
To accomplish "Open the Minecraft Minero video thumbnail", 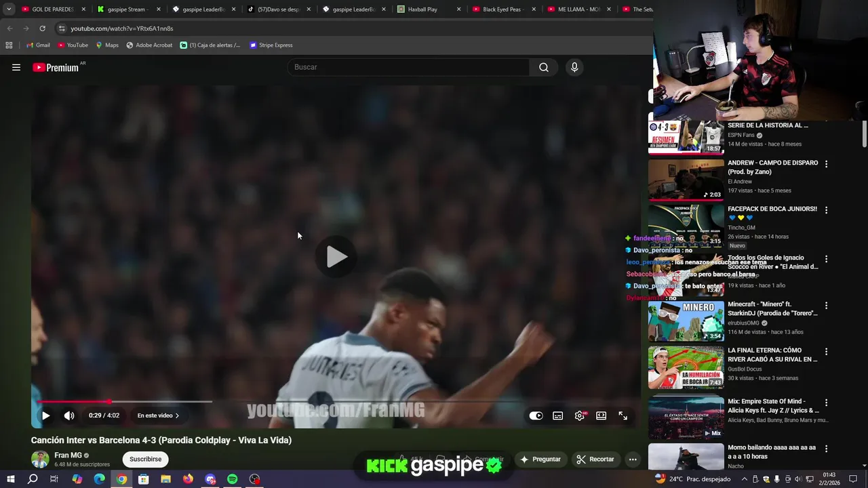I will point(686,321).
